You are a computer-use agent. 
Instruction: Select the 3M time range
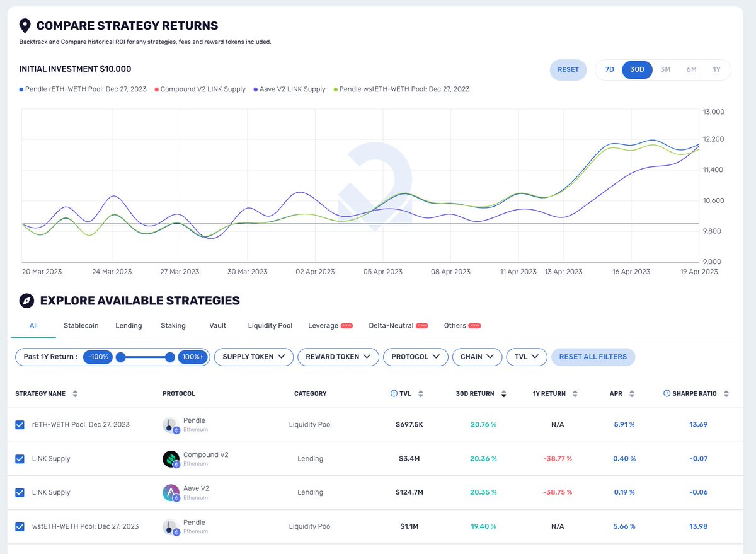(x=665, y=69)
